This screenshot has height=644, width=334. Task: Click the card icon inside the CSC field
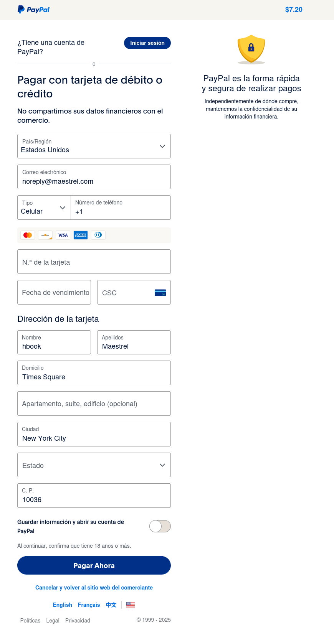[161, 293]
